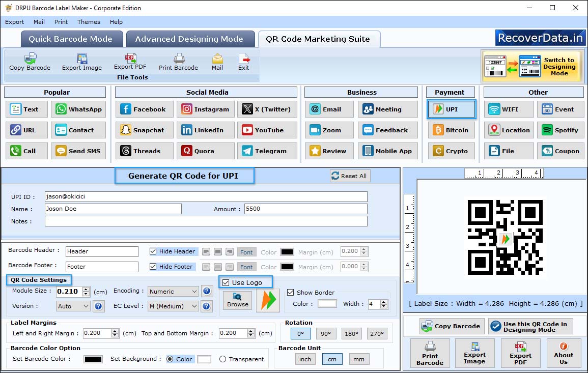Open the header Font button
Viewport: 588px width, 373px height.
pyautogui.click(x=246, y=252)
